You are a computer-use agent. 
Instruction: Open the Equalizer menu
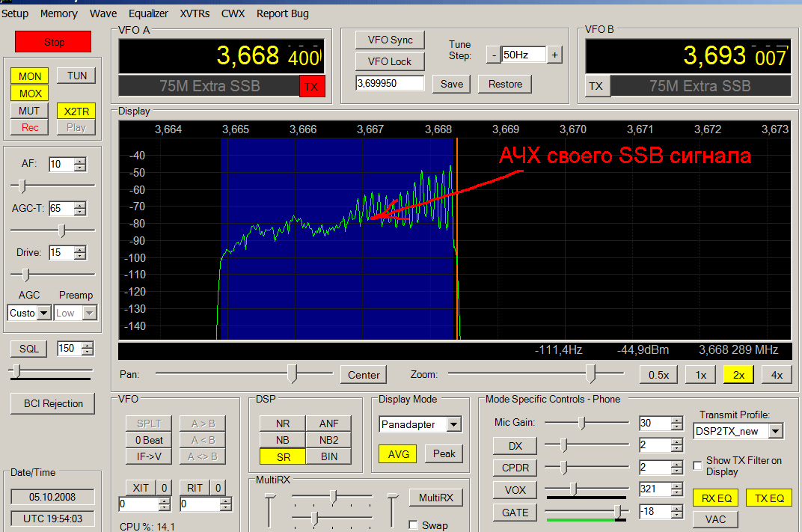[x=148, y=13]
